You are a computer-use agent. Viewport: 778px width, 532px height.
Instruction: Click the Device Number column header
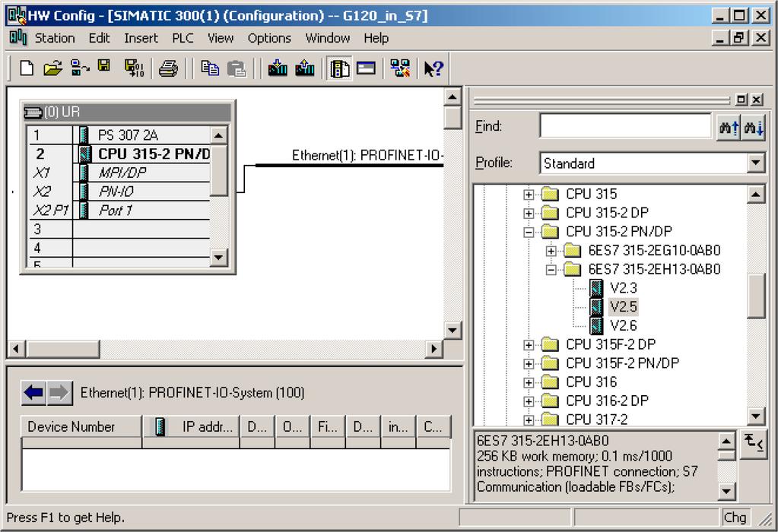point(81,426)
